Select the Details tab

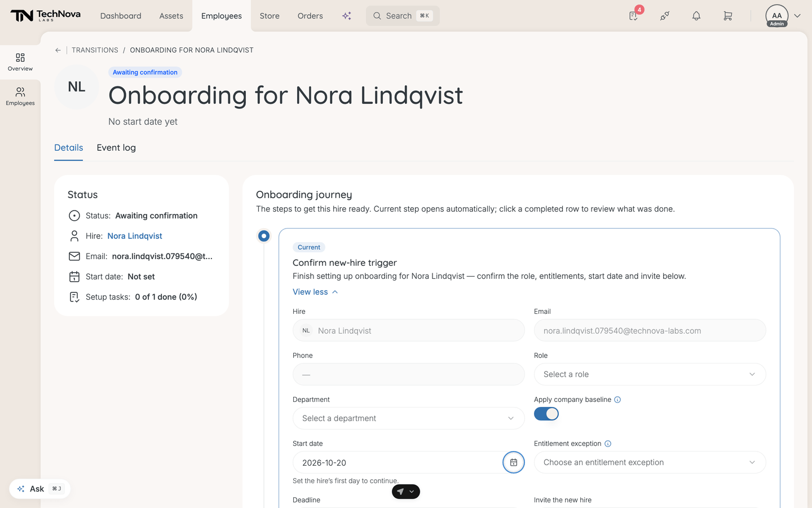pos(69,148)
